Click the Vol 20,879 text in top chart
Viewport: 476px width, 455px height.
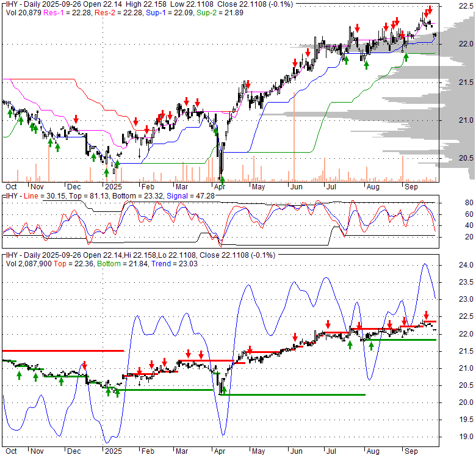(x=24, y=13)
